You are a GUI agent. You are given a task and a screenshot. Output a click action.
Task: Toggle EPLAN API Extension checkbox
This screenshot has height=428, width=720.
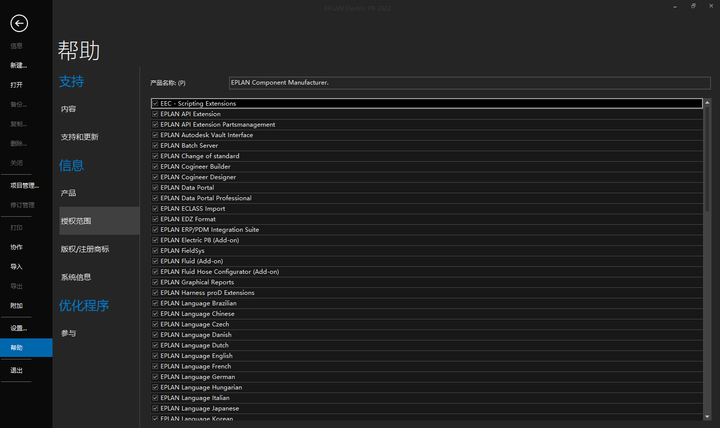pyautogui.click(x=155, y=114)
